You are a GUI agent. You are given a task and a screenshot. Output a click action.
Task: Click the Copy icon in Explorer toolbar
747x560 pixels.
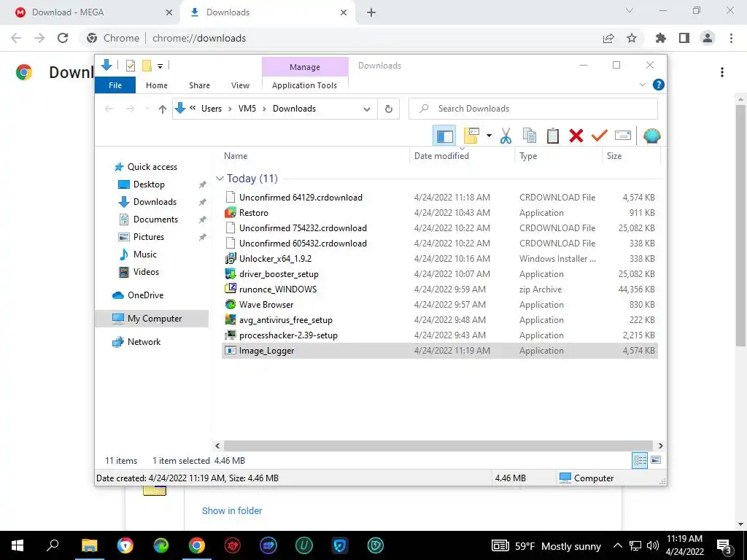pyautogui.click(x=530, y=136)
